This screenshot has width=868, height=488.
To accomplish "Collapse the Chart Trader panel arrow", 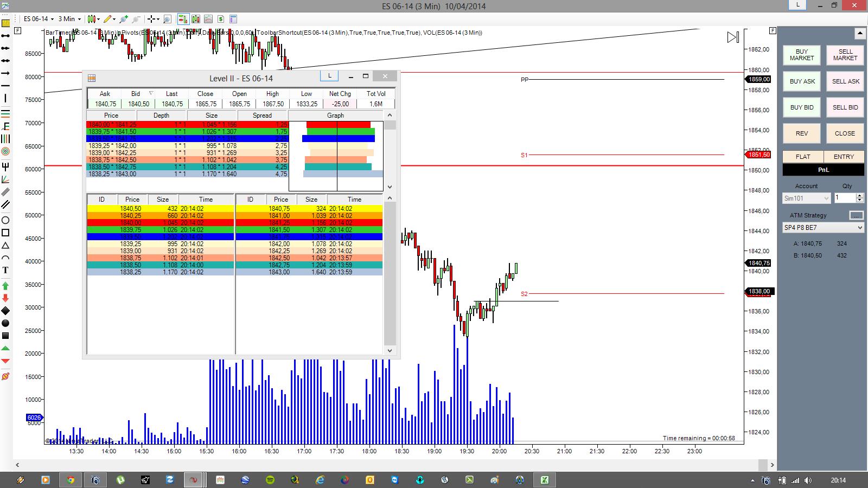I will (x=859, y=34).
